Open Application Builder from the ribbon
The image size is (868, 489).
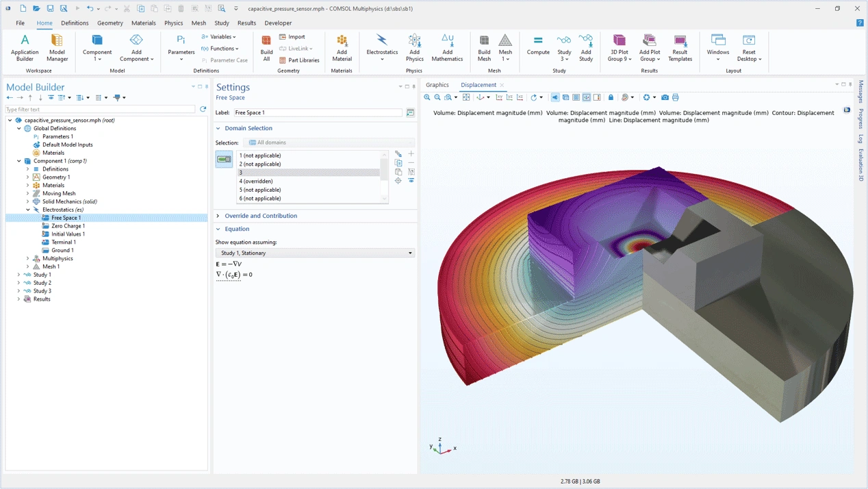(x=25, y=47)
